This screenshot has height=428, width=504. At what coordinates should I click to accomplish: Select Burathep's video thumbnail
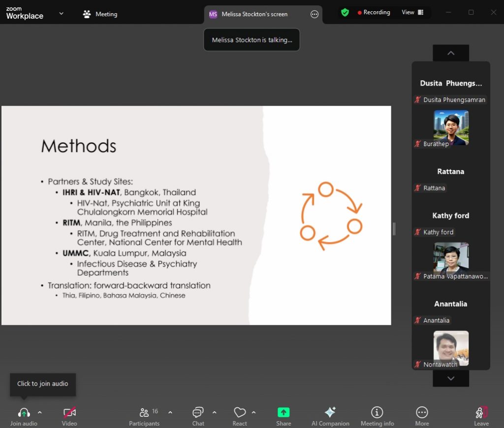click(451, 127)
